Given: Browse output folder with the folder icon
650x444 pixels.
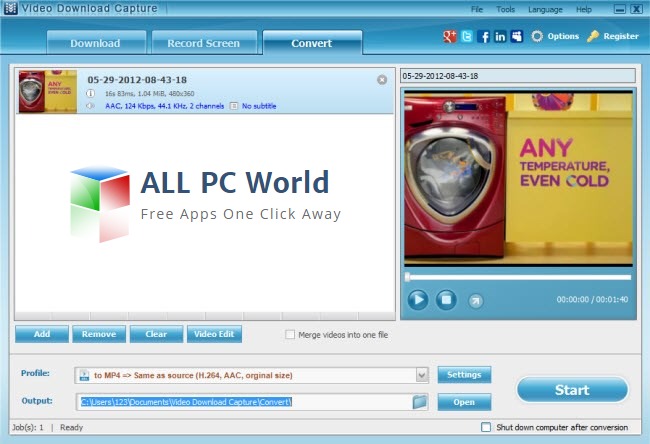Looking at the screenshot, I should (420, 402).
